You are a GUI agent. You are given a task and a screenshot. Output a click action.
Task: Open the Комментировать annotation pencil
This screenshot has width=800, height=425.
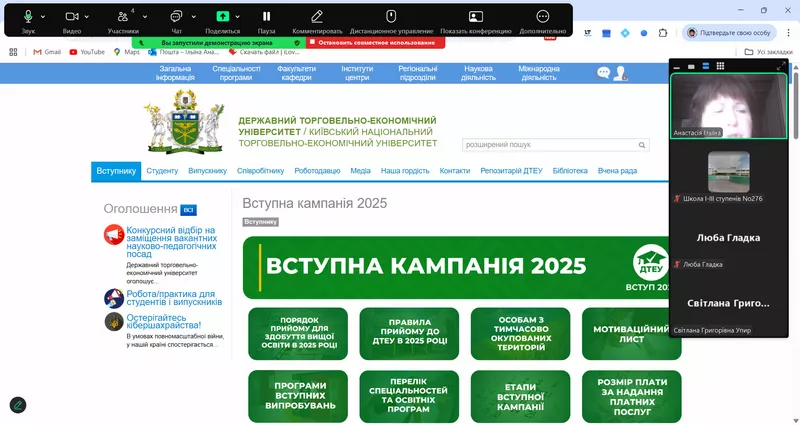tap(317, 17)
